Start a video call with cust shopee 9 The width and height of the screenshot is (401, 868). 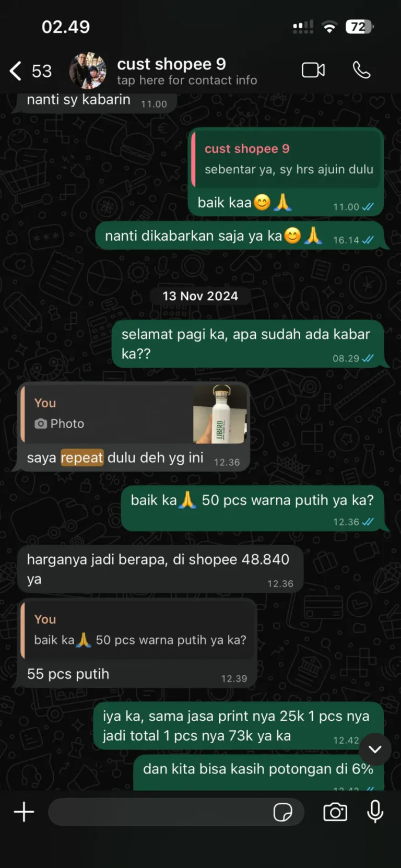coord(313,70)
